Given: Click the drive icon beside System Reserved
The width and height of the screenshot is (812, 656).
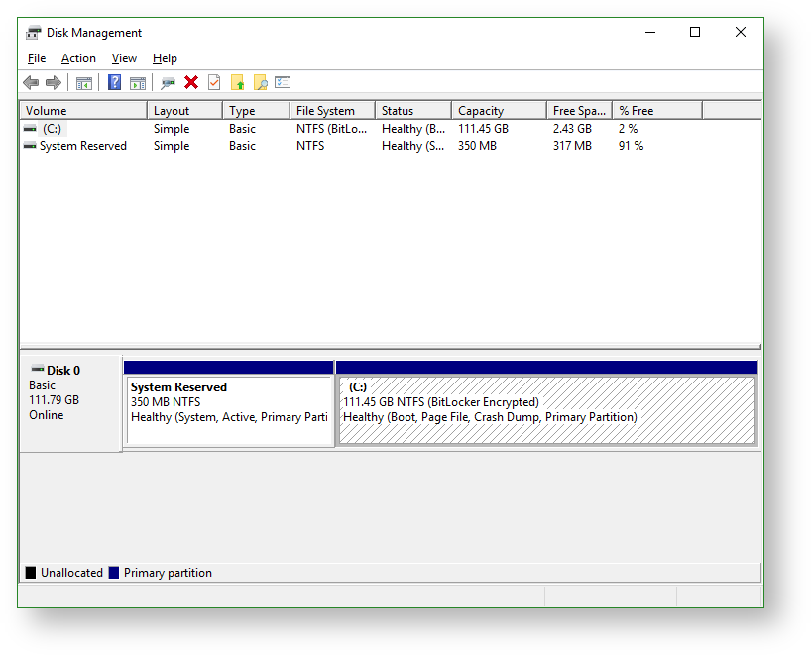Looking at the screenshot, I should coord(30,146).
